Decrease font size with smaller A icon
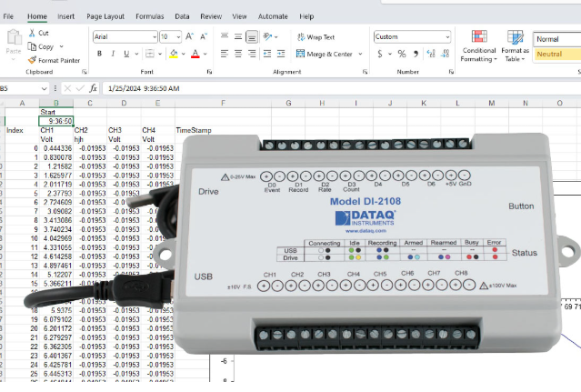581x392 pixels. click(204, 36)
